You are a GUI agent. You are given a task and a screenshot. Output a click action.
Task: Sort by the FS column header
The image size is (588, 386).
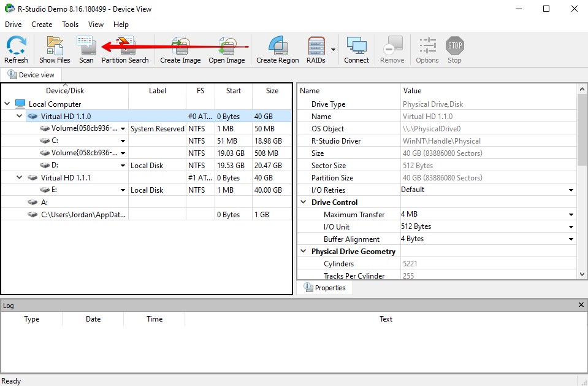200,90
